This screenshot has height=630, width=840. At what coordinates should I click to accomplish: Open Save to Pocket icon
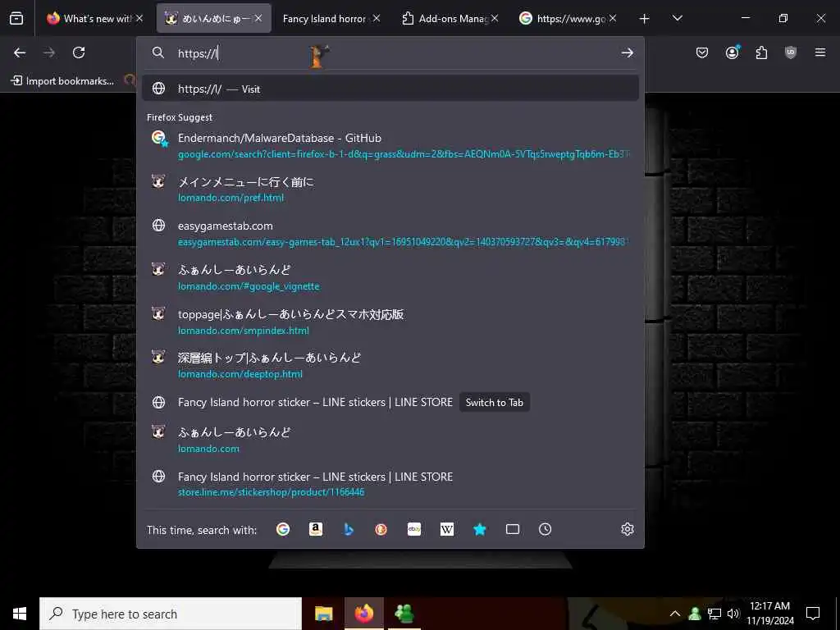702,52
